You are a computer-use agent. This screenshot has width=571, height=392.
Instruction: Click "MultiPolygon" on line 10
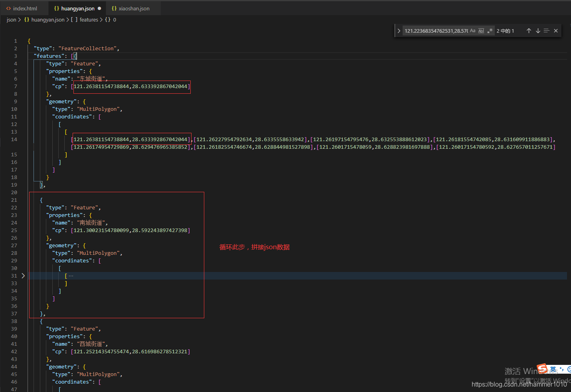point(98,109)
